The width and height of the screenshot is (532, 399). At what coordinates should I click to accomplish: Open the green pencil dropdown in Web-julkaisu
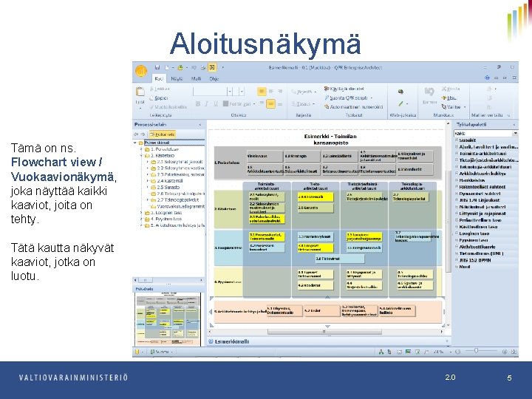[403, 104]
